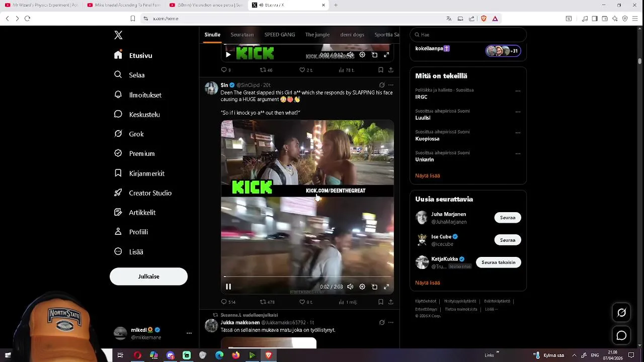Follow Ice Cube
This screenshot has width=644, height=362.
coord(508,240)
